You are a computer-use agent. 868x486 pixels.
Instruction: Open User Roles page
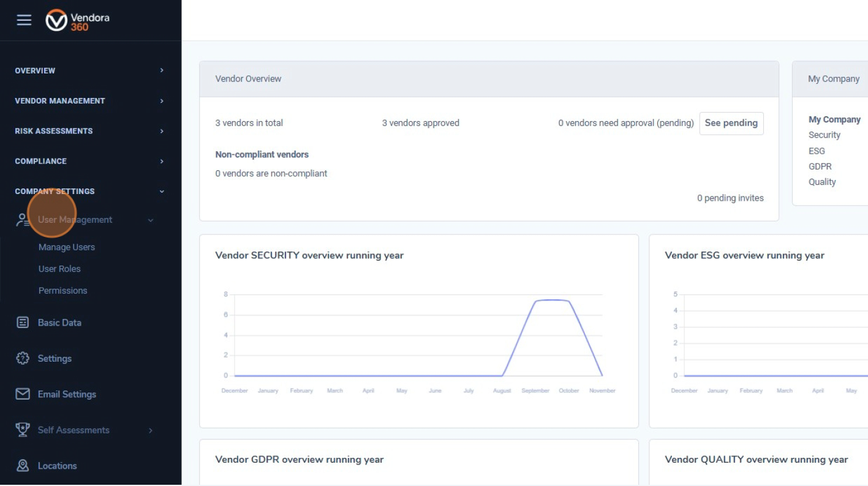59,269
